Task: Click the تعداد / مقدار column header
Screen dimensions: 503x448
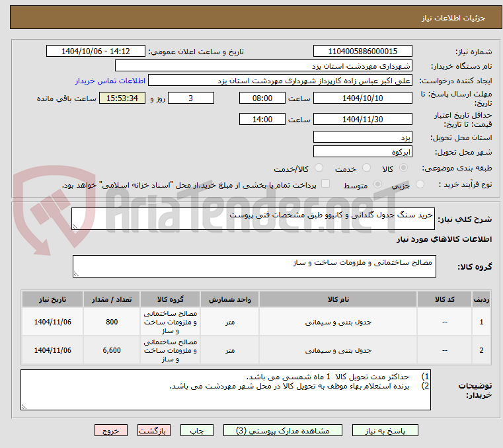Action: tap(112, 299)
